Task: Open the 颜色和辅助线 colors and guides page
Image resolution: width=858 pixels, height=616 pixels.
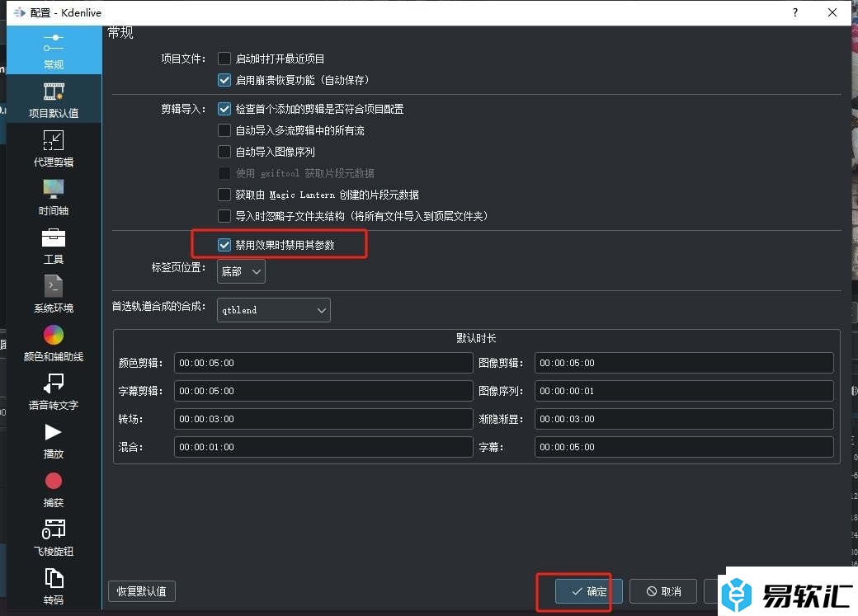Action: [x=54, y=342]
